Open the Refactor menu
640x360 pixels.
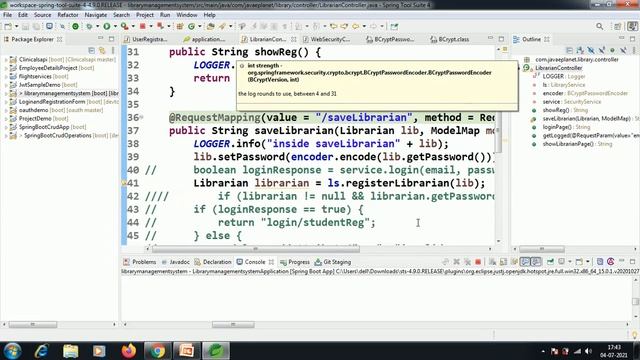[x=68, y=15]
